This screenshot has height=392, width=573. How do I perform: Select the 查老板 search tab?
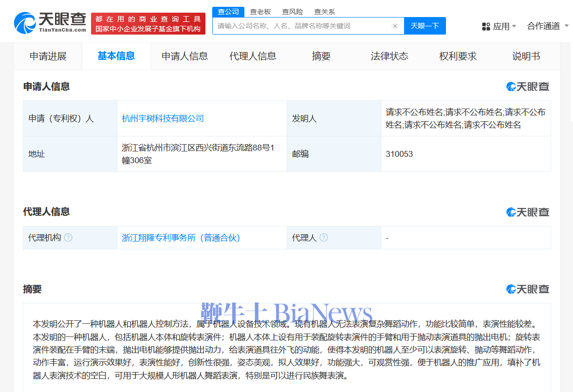[x=260, y=12]
